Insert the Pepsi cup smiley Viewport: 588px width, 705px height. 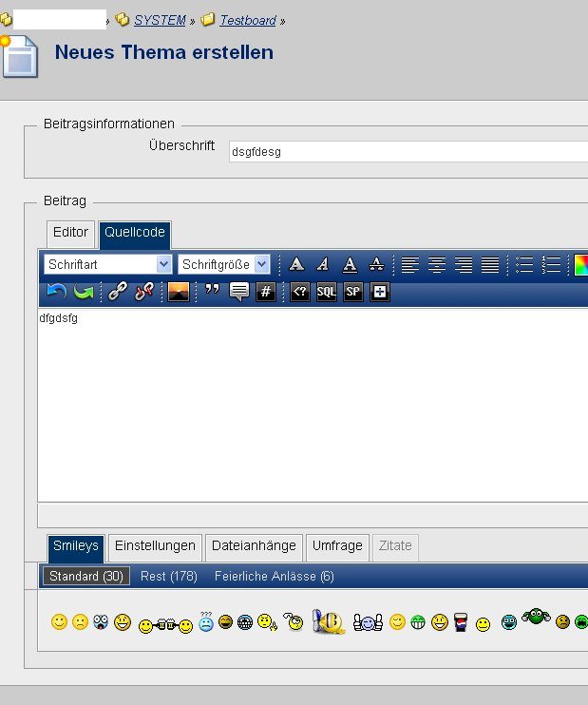(x=461, y=622)
